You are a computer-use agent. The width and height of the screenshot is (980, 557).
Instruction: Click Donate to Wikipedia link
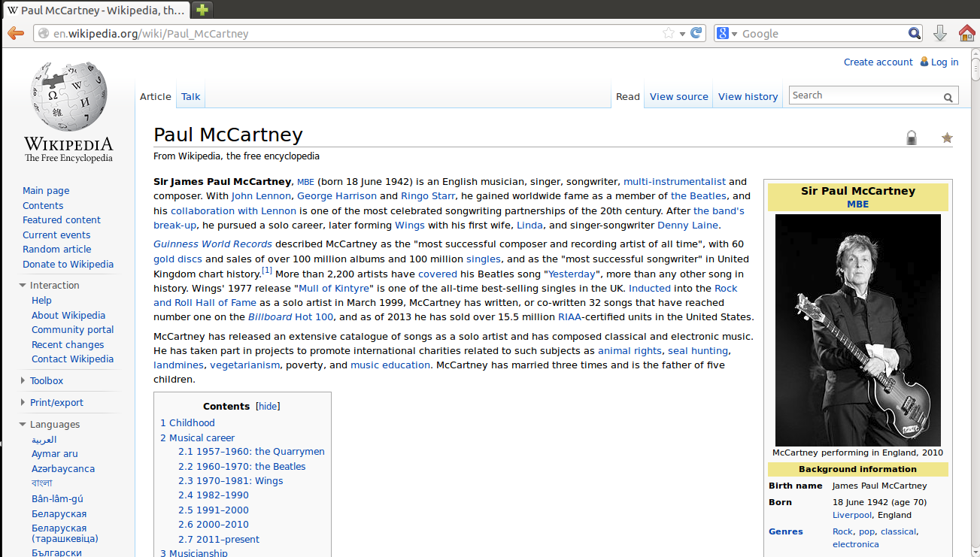coord(68,265)
